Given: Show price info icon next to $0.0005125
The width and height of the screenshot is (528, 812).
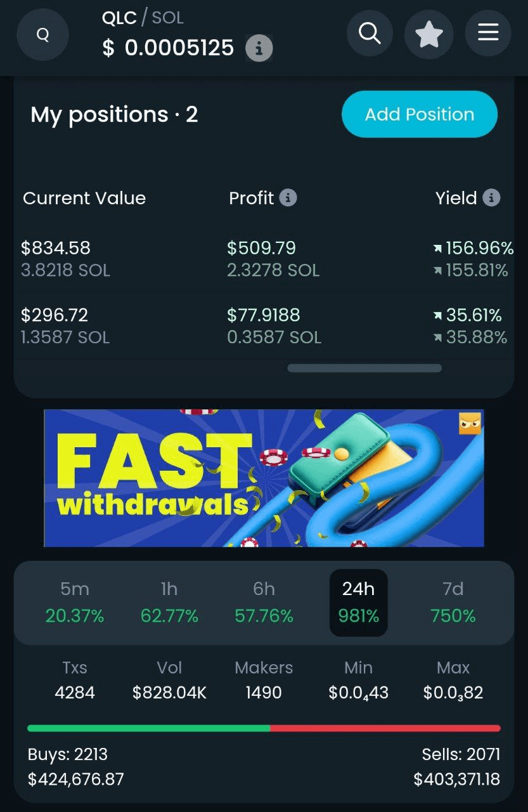Looking at the screenshot, I should point(259,48).
